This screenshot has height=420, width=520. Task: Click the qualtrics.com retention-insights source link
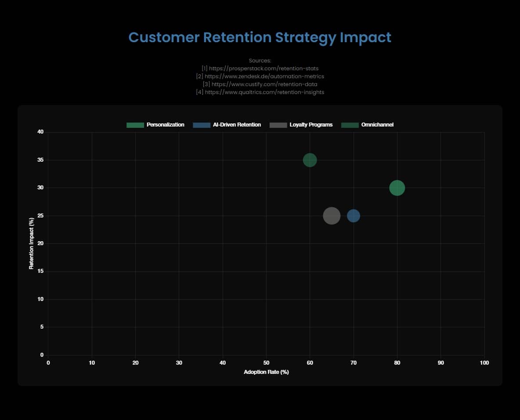260,92
